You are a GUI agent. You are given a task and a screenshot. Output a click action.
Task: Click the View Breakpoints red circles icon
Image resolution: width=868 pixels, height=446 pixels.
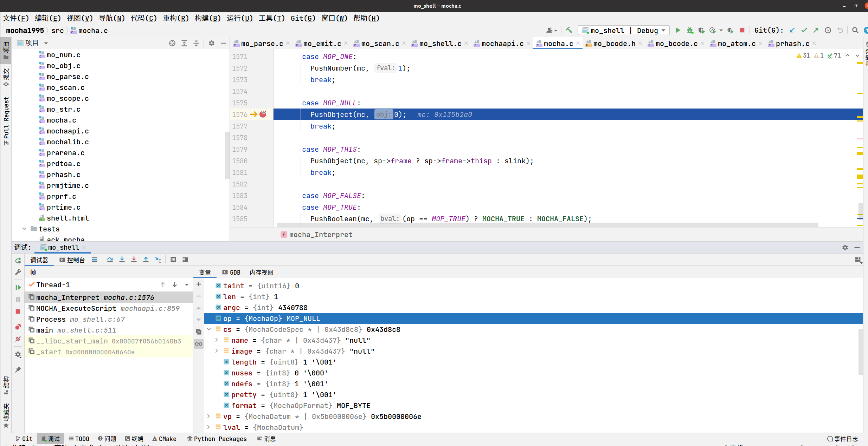point(18,327)
